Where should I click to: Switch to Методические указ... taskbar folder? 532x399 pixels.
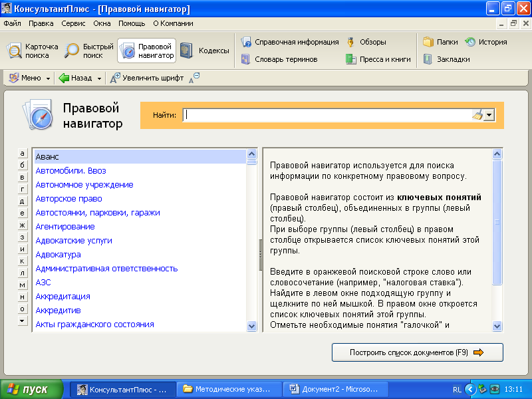pos(229,389)
